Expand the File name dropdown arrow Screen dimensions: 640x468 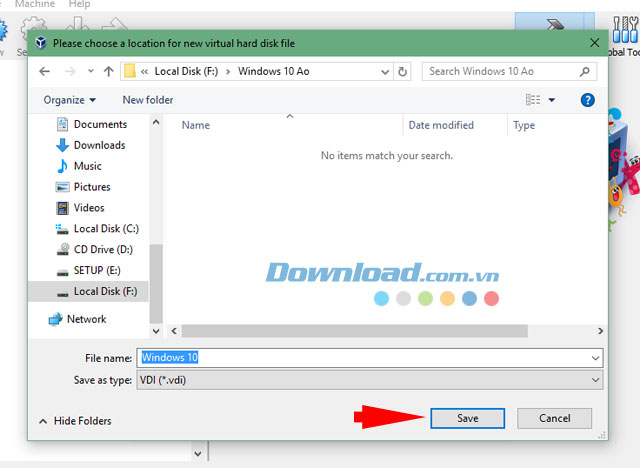coord(596,358)
